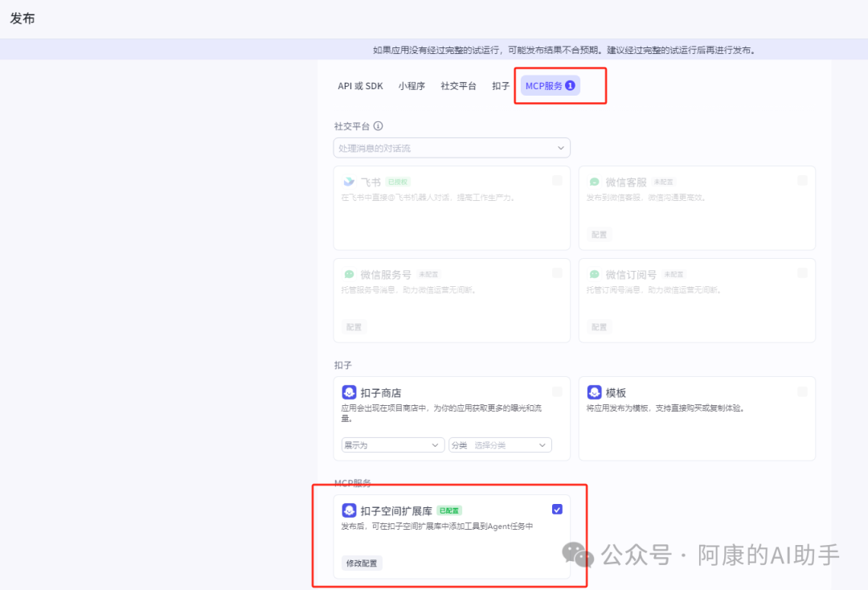Uncheck the 扣子空间扩展库 checkbox
The image size is (868, 590).
pos(557,509)
